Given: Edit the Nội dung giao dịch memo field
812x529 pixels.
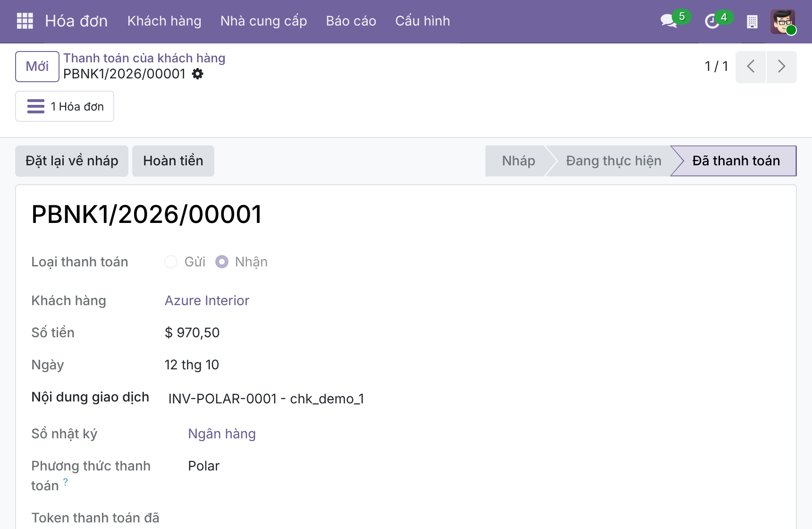Looking at the screenshot, I should (x=266, y=399).
